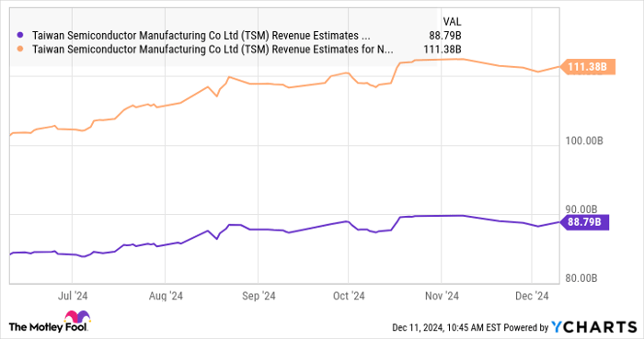
Task: Click the Sep '24 x-axis label
Action: (x=259, y=296)
